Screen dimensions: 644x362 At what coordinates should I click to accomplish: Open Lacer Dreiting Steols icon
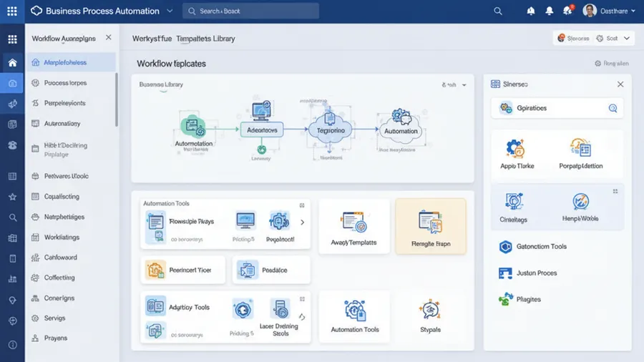[280, 310]
